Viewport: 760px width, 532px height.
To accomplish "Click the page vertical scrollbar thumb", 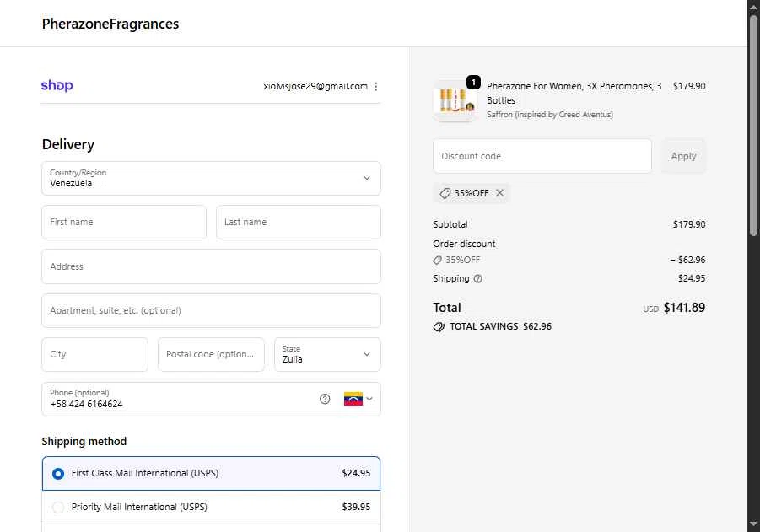I will (x=754, y=126).
